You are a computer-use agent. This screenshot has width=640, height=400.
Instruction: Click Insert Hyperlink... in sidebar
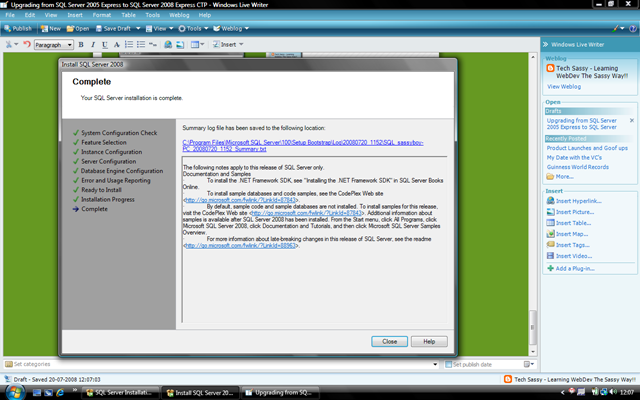(x=574, y=201)
